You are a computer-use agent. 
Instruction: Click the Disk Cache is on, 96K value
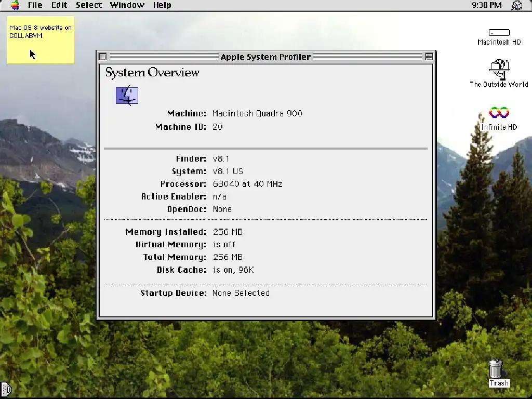click(x=233, y=270)
